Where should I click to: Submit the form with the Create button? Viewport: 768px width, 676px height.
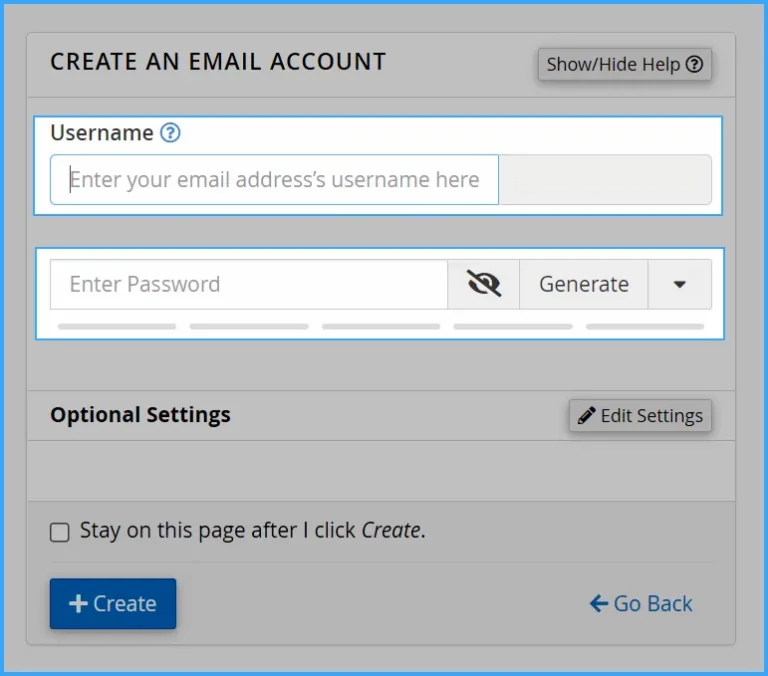tap(113, 604)
